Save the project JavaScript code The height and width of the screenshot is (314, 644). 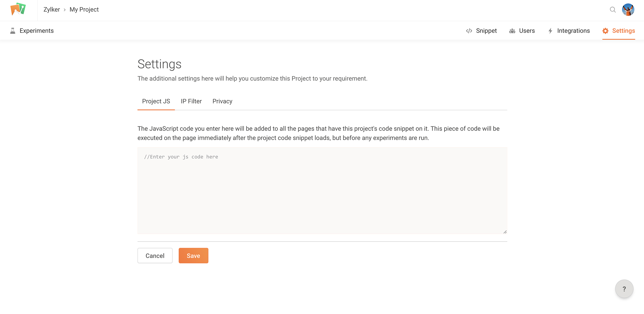pos(193,256)
